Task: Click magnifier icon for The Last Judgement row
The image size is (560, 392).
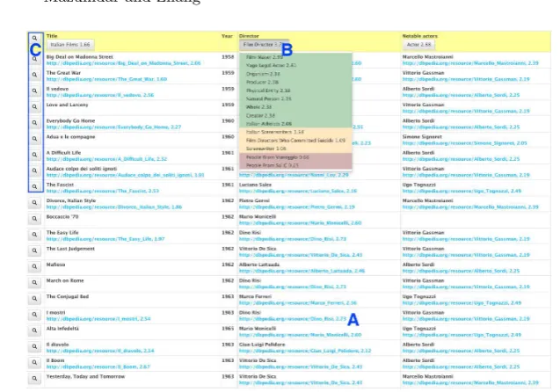Action: (x=34, y=250)
